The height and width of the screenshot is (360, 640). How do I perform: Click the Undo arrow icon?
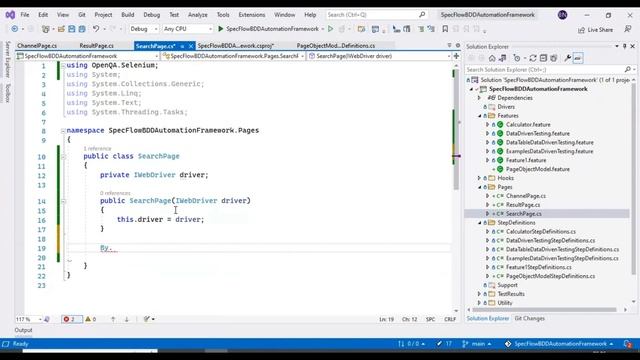[96, 29]
